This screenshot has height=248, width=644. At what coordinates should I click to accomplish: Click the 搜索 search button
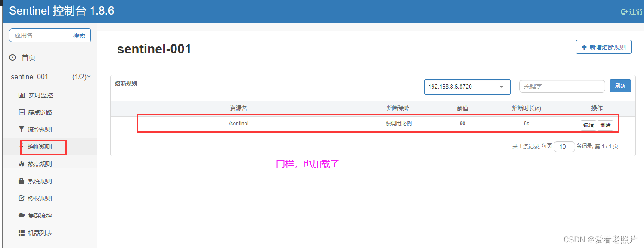[79, 35]
